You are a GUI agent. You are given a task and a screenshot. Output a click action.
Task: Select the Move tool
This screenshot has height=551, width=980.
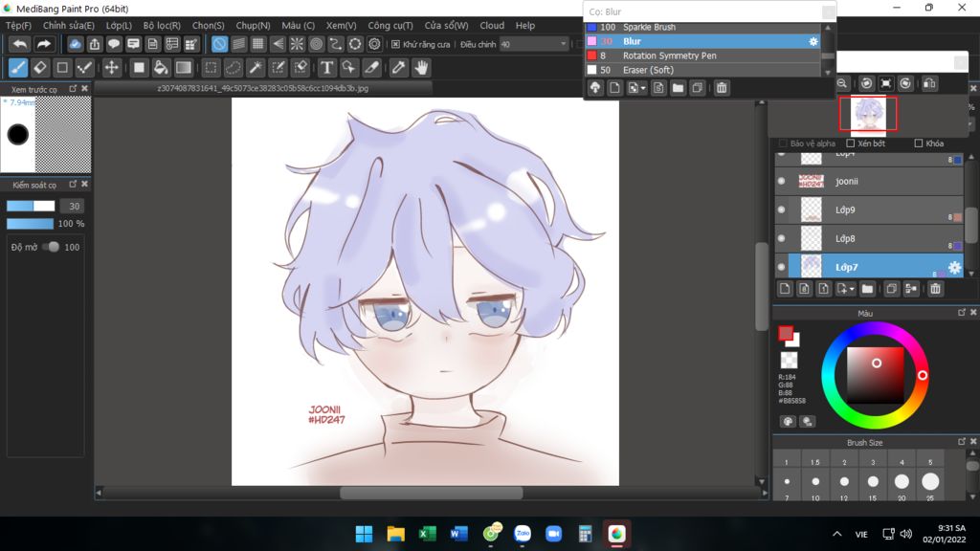pos(111,68)
